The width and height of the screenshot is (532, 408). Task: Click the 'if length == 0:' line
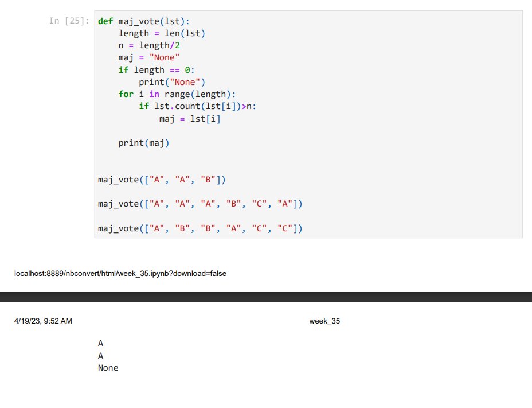pyautogui.click(x=157, y=70)
